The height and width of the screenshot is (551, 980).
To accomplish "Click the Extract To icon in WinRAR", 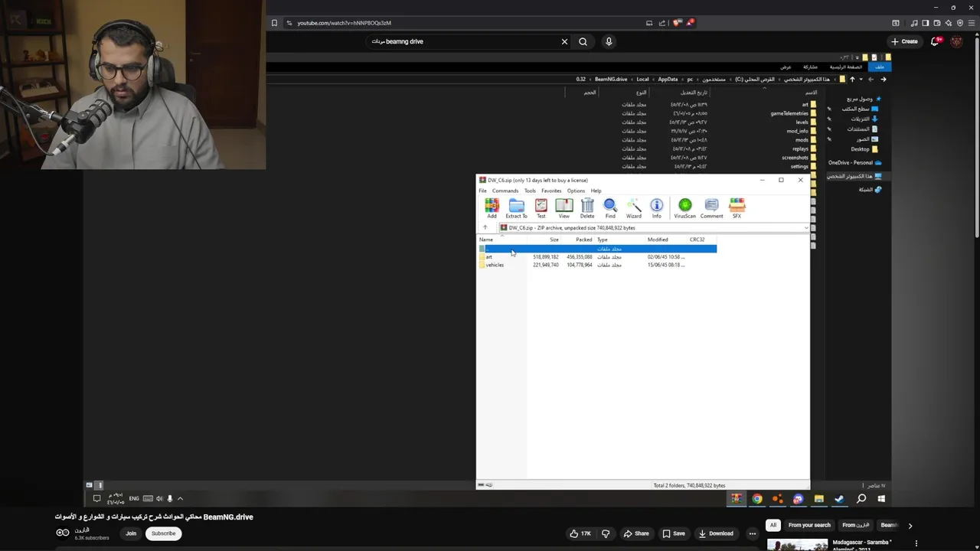I will [516, 208].
